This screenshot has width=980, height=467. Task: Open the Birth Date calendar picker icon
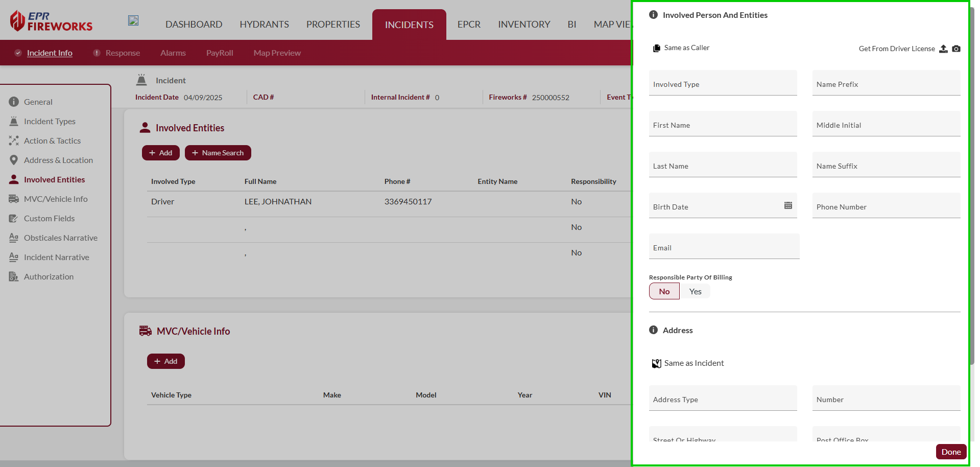(x=788, y=205)
